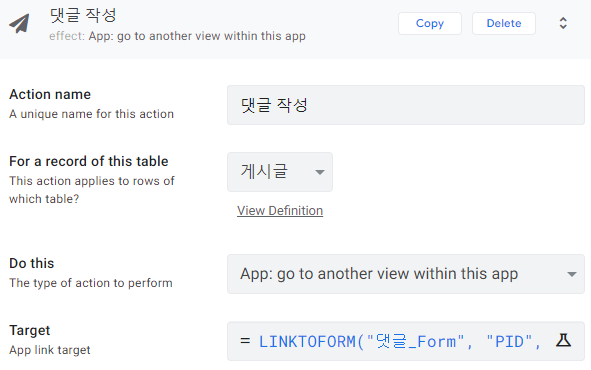Viewport: 591px width, 370px height.
Task: Click the paper plane action icon
Action: pyautogui.click(x=19, y=23)
